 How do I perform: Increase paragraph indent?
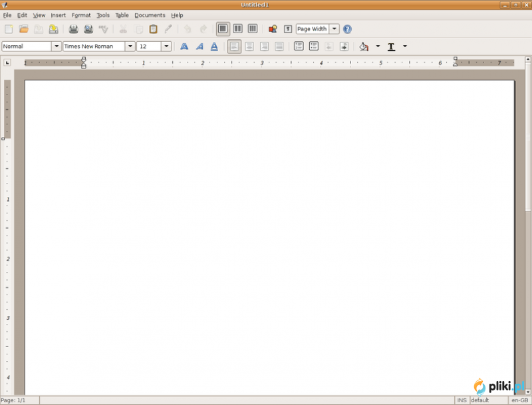344,47
